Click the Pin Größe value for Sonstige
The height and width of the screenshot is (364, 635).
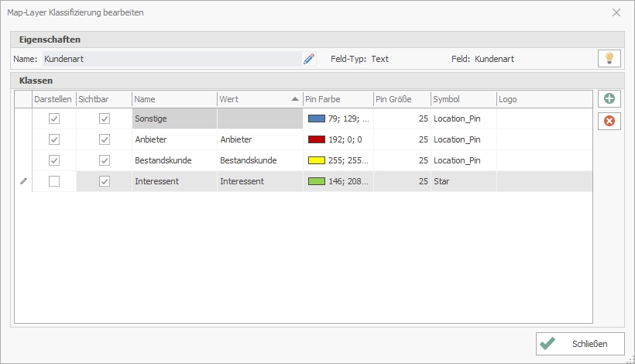pyautogui.click(x=401, y=118)
